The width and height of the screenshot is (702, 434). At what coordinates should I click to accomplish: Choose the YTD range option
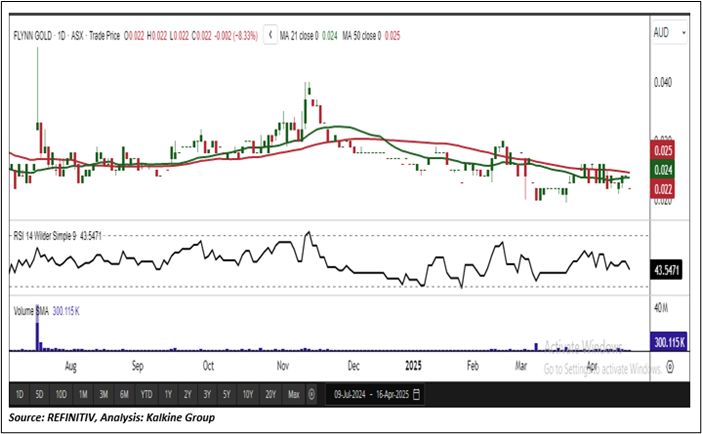coord(148,393)
